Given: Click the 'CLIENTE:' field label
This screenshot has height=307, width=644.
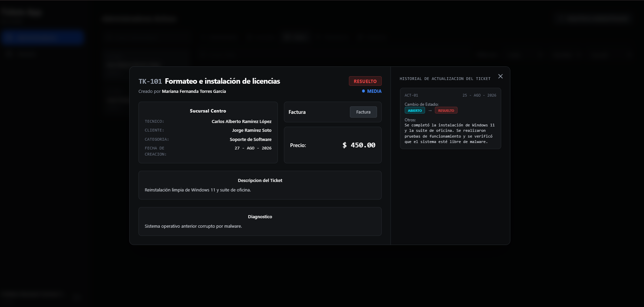Looking at the screenshot, I should pyautogui.click(x=154, y=130).
